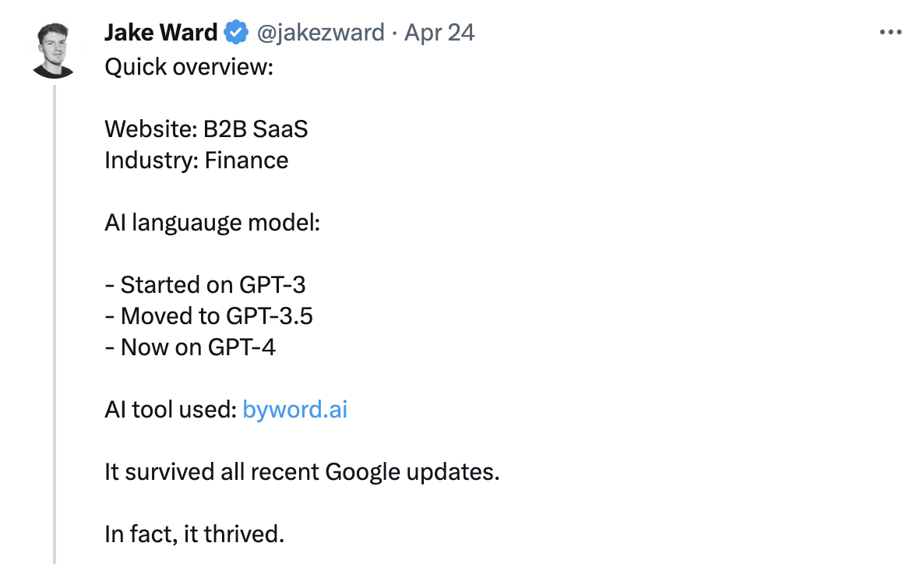This screenshot has width=924, height=564.
Task: Click the "In fact, it thrived." sentence
Action: pos(195,534)
